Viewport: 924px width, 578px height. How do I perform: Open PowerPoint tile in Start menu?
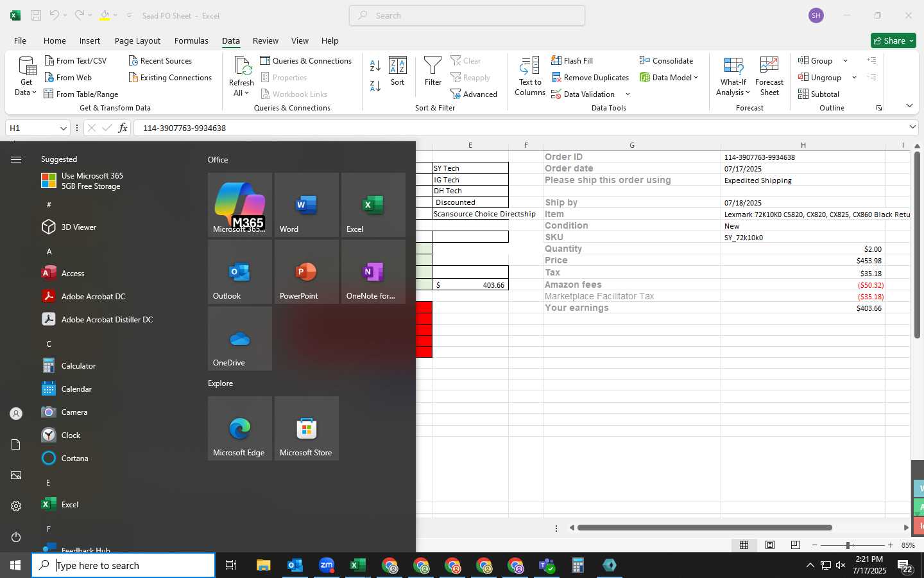(305, 272)
